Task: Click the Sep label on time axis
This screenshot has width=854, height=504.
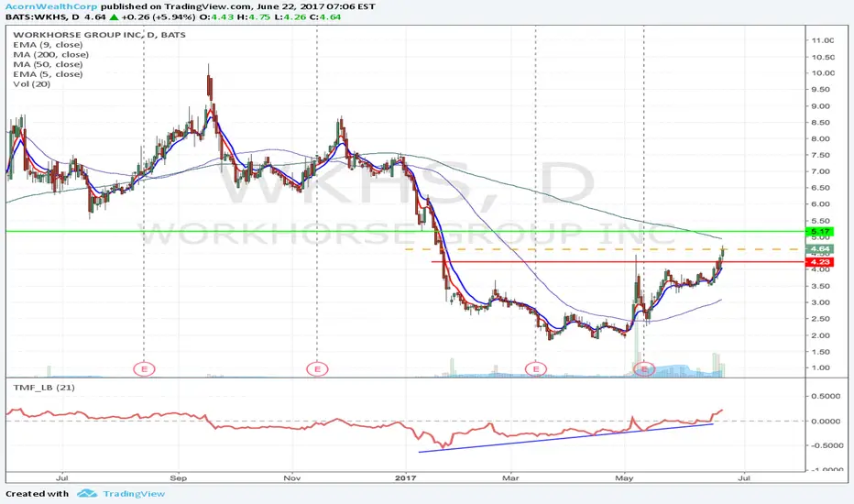Action: [x=178, y=477]
